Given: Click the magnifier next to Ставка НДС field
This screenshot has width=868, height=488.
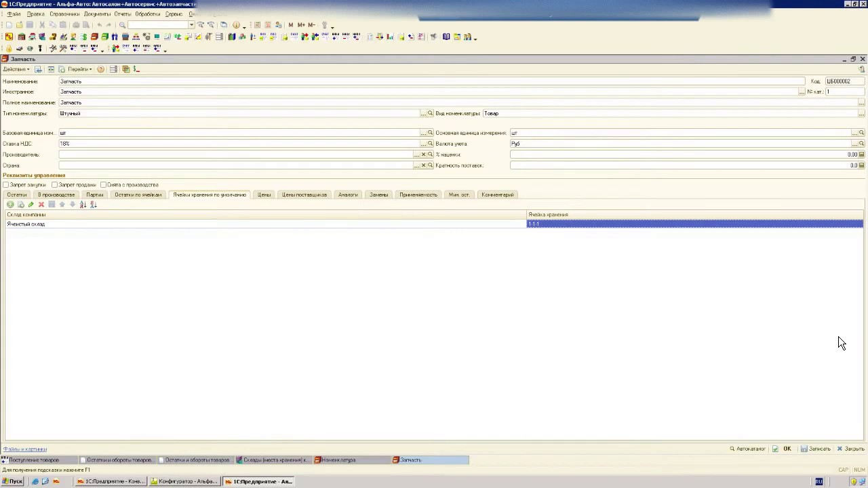Looking at the screenshot, I should pos(430,144).
